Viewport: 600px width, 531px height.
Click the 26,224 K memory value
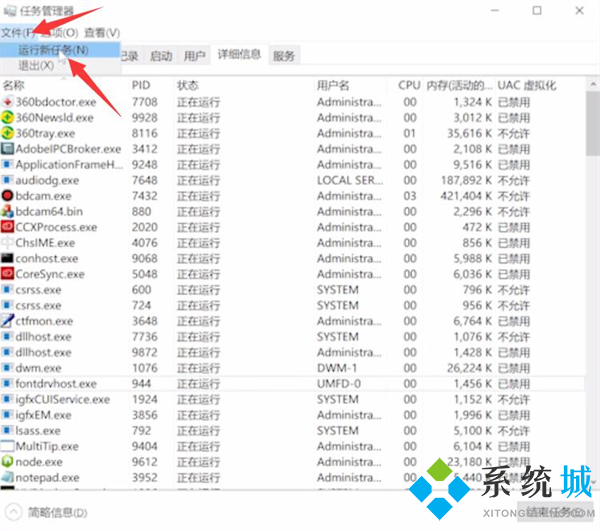pos(470,368)
